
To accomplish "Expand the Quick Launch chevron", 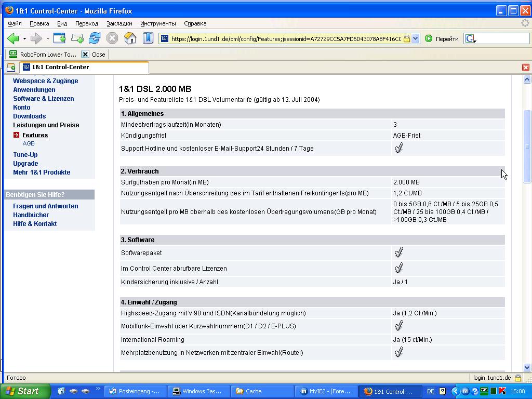I will pyautogui.click(x=98, y=389).
